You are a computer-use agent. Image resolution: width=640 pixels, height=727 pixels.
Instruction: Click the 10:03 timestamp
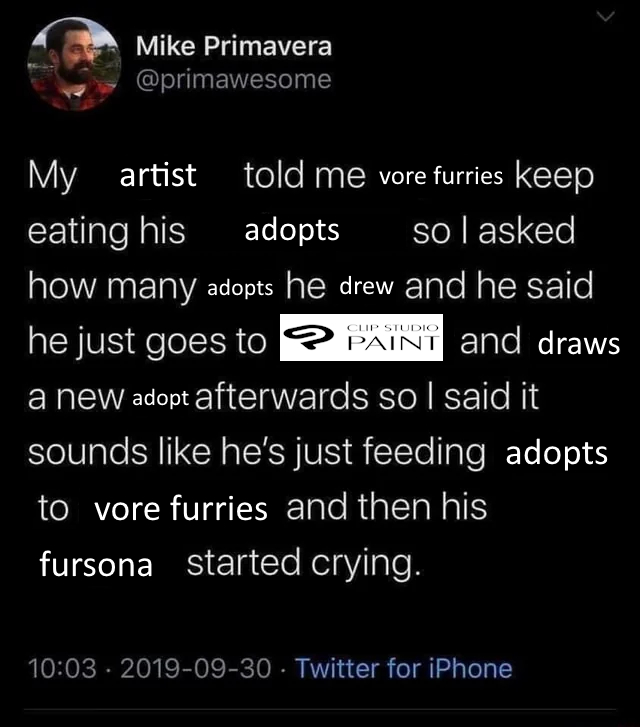[58, 668]
